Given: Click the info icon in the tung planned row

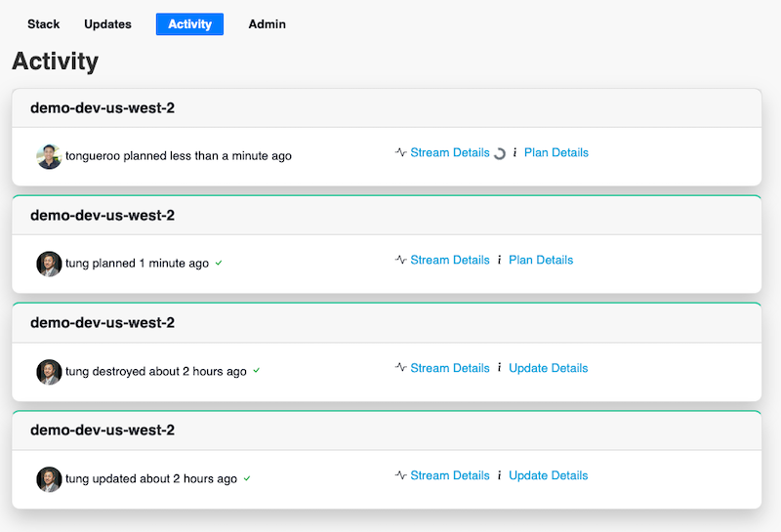Looking at the screenshot, I should point(499,260).
